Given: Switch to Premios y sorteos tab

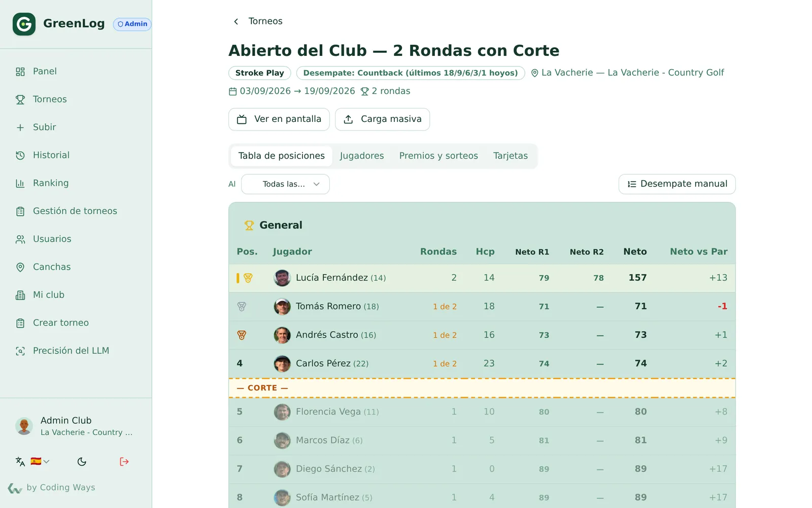Looking at the screenshot, I should pos(438,156).
